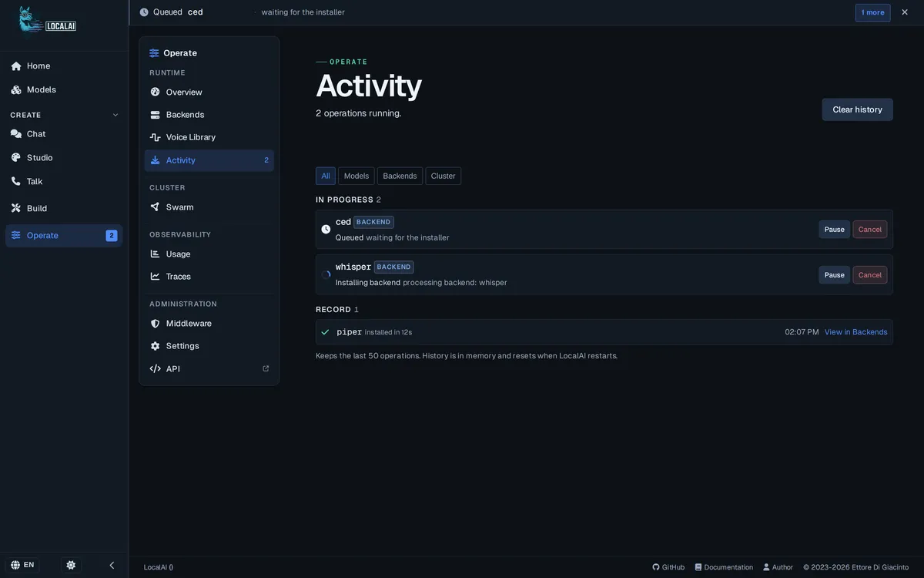Viewport: 924px width, 578px height.
Task: Click the Clear history button
Action: click(x=857, y=109)
